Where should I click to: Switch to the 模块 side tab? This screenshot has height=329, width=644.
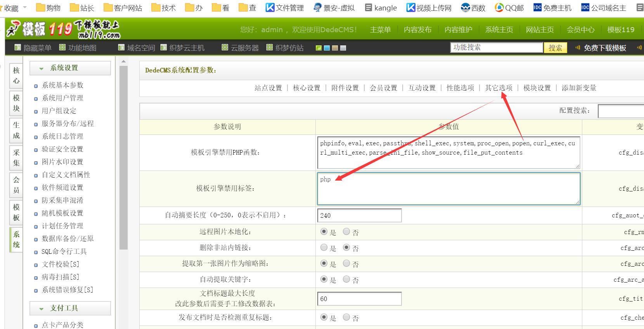click(x=16, y=103)
